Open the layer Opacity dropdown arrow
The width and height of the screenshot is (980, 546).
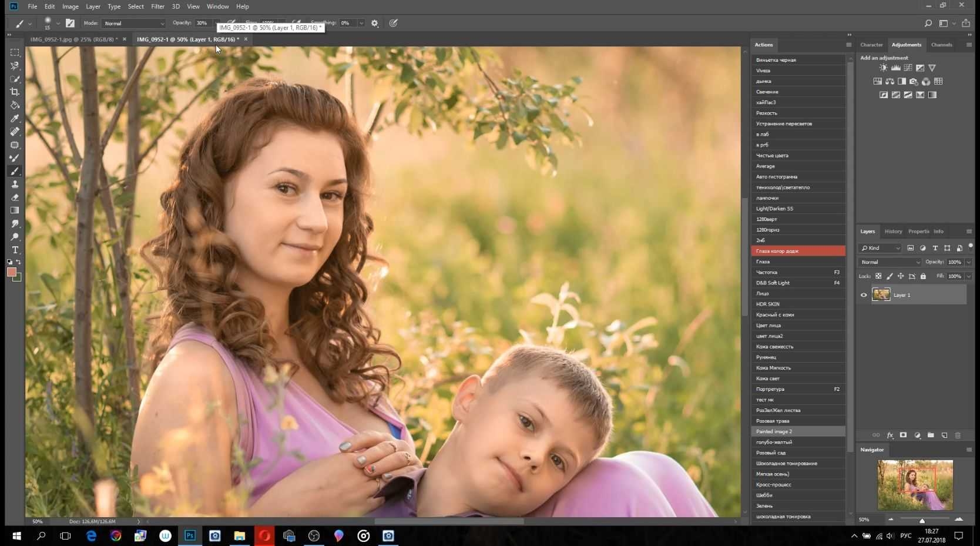coord(968,262)
